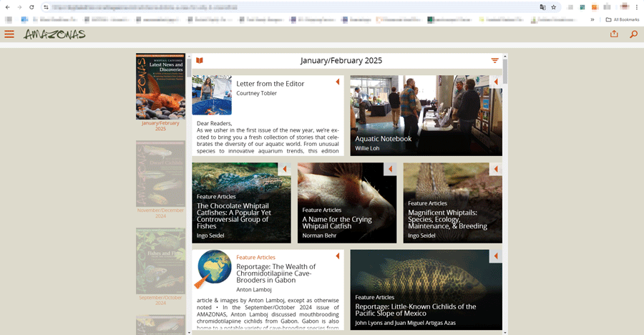Expand the Cave-Brooders in Gabon arrow

pyautogui.click(x=338, y=256)
